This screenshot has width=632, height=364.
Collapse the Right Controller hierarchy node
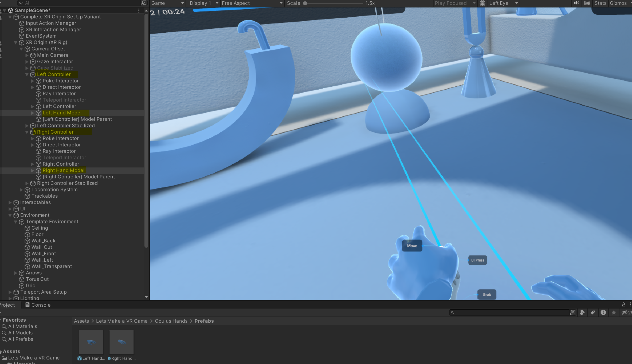pos(27,132)
